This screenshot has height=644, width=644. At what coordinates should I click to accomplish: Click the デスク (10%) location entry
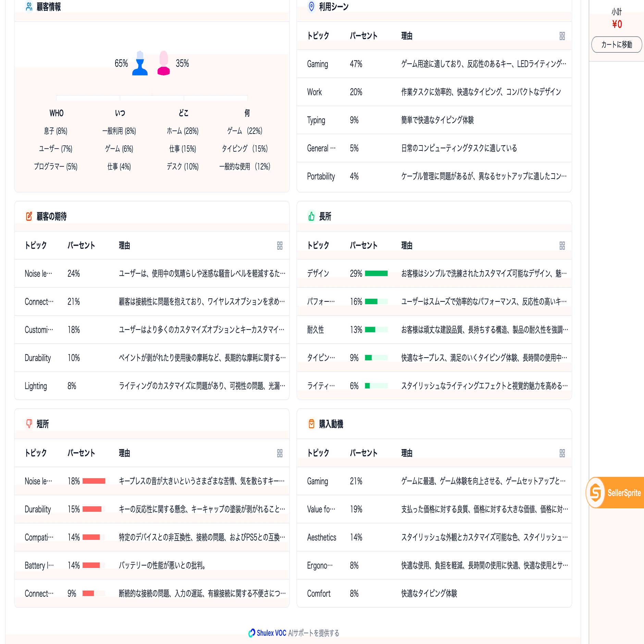click(x=183, y=166)
